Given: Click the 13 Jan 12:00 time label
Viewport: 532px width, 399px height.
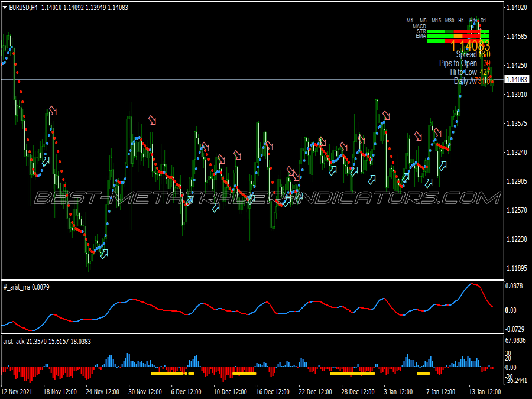Looking at the screenshot, I should click(485, 391).
